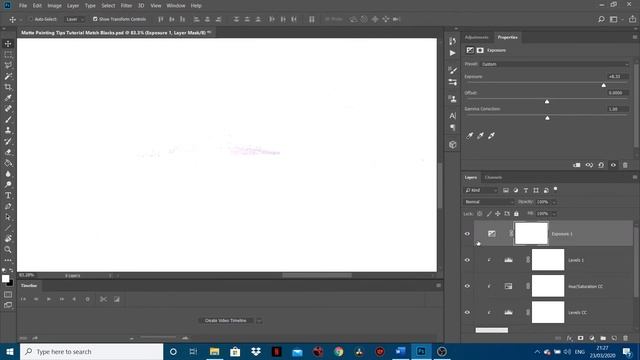Click the white point eyedropper in Properties
The image size is (640, 360).
point(491,136)
